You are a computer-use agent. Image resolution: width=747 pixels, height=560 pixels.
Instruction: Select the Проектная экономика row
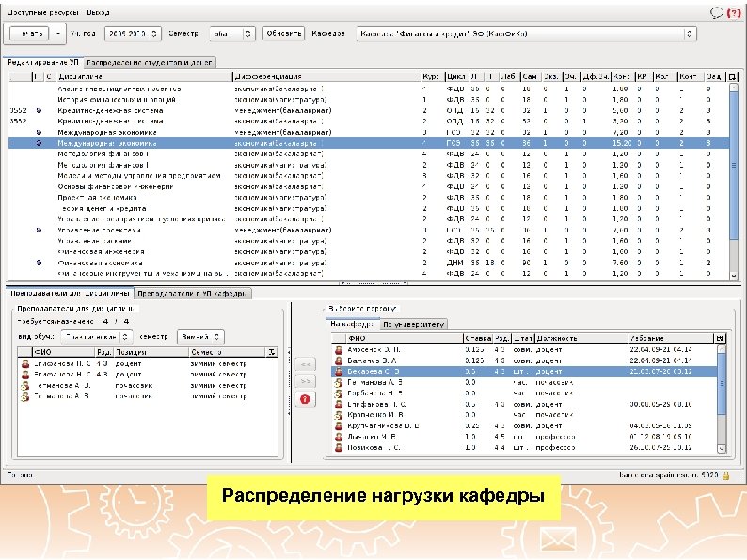(369, 198)
